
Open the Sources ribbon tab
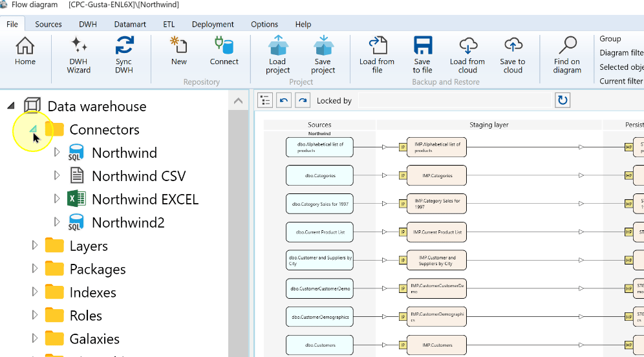pos(48,24)
